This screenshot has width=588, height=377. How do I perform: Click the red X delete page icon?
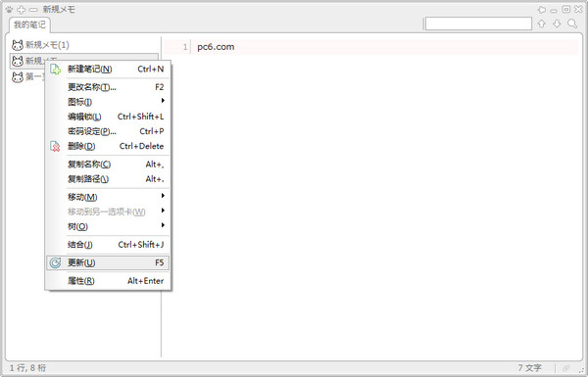pos(55,146)
